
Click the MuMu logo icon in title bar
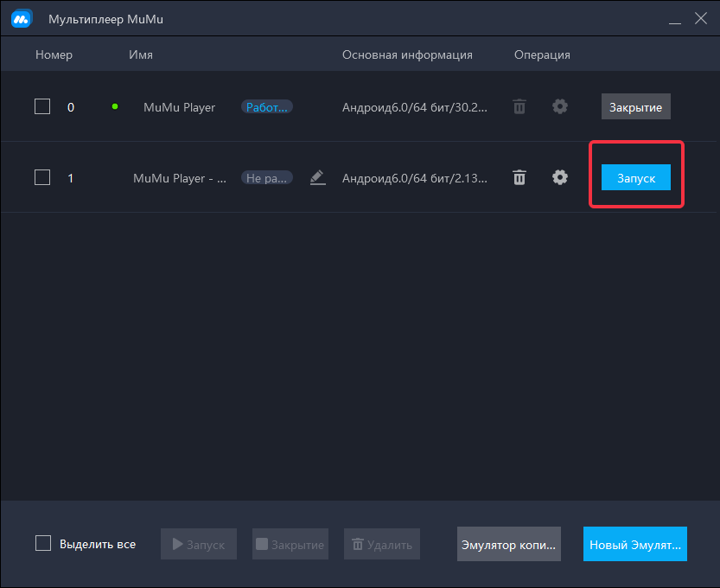[21, 19]
